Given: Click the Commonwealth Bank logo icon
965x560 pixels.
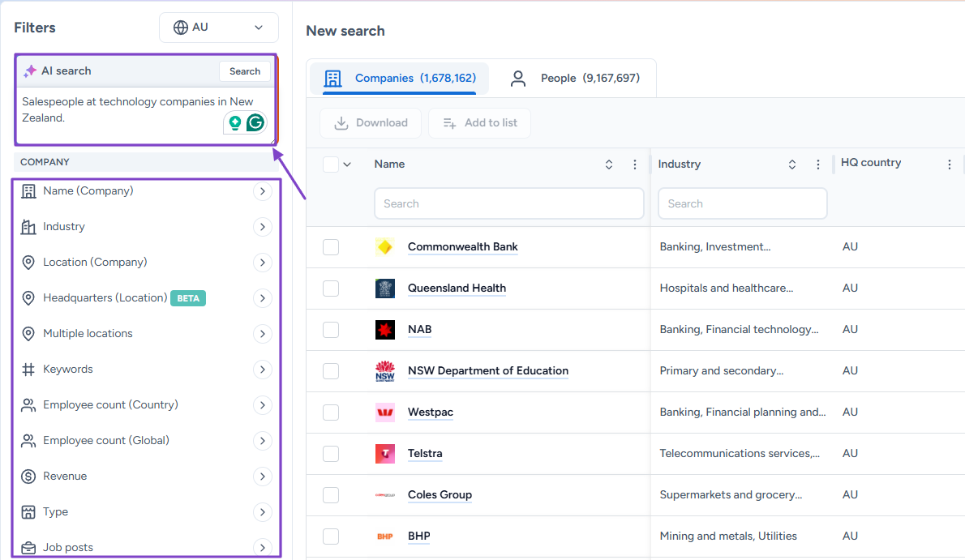Looking at the screenshot, I should click(x=384, y=246).
